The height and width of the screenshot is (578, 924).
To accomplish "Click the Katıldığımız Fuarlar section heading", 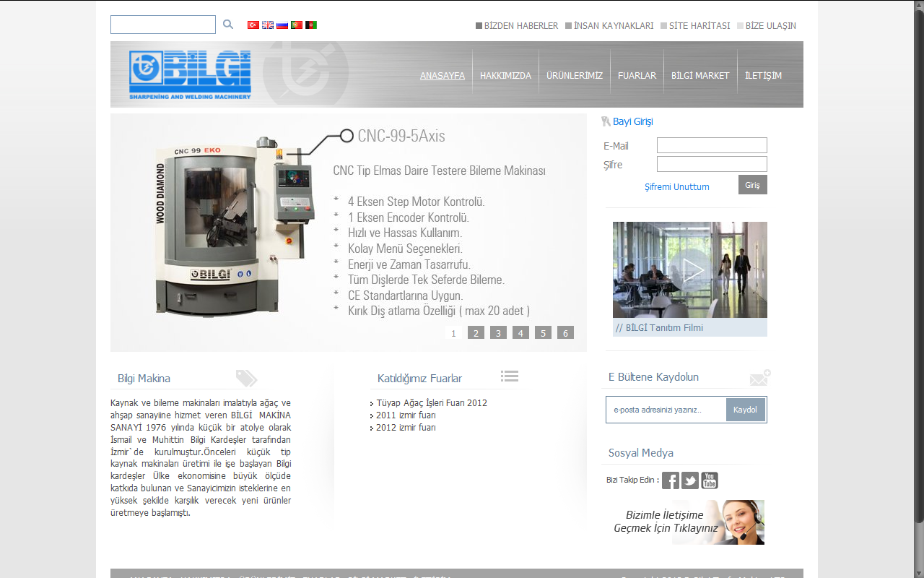I will (x=419, y=379).
